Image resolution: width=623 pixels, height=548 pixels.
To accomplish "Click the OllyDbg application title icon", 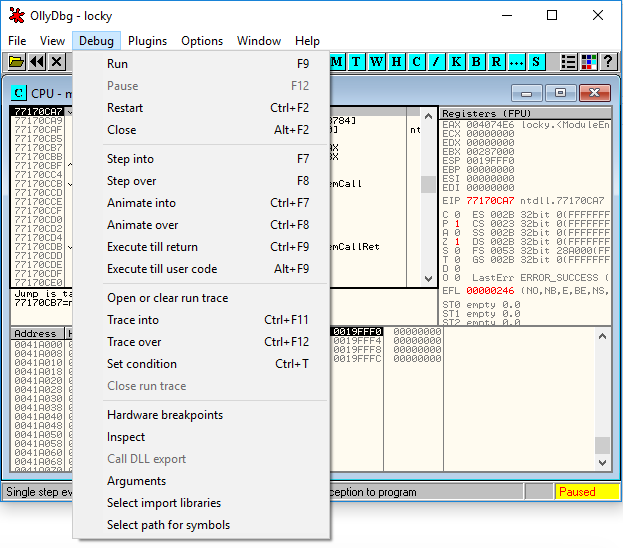I will [17, 15].
